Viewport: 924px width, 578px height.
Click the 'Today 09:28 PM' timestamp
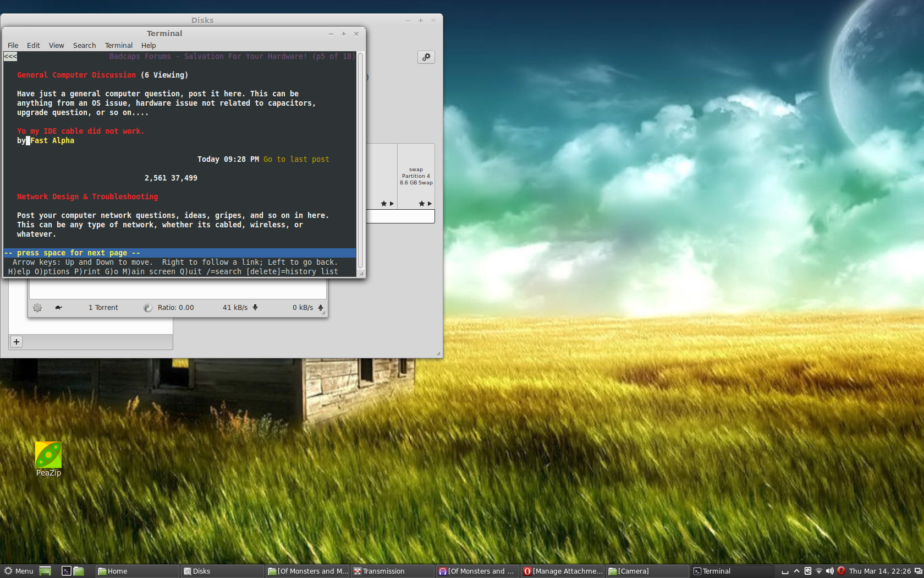[x=228, y=159]
